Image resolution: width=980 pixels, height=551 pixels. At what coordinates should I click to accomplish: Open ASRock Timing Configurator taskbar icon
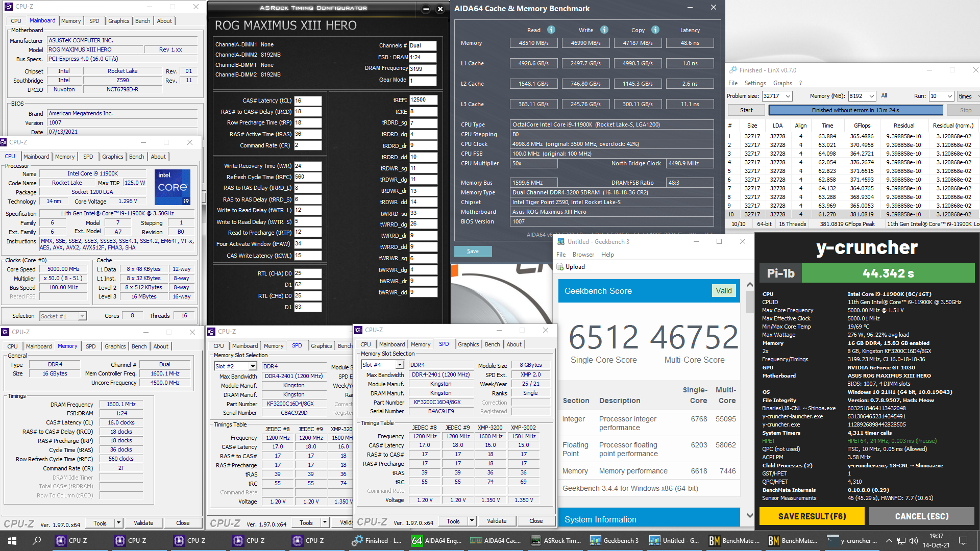pos(555,540)
